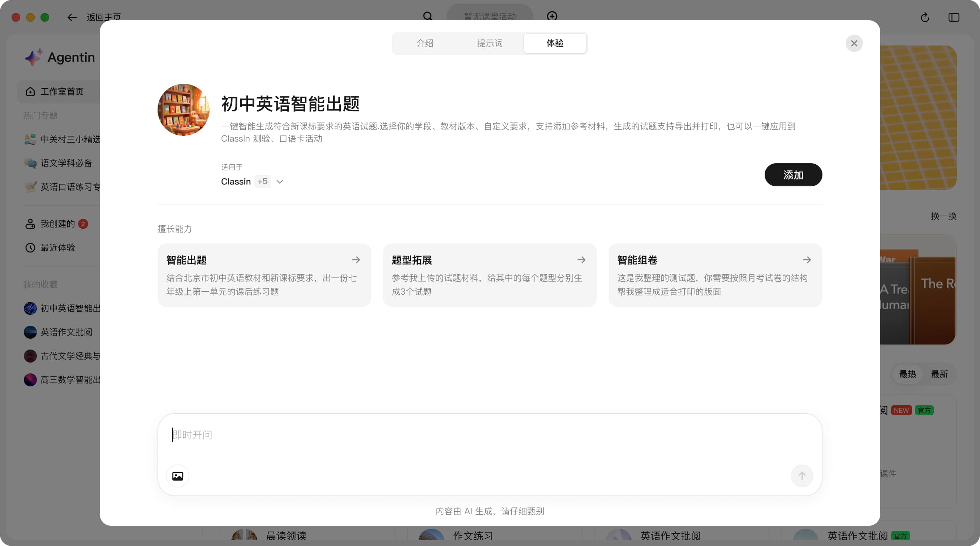Toggle the sidebar panel icon
Screen dimensions: 980x546
coord(953,17)
